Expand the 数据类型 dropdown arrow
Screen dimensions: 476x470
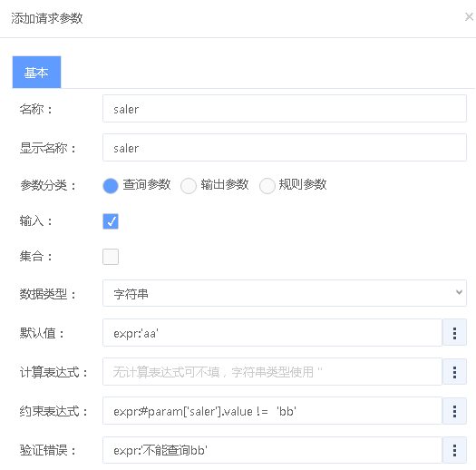(459, 292)
